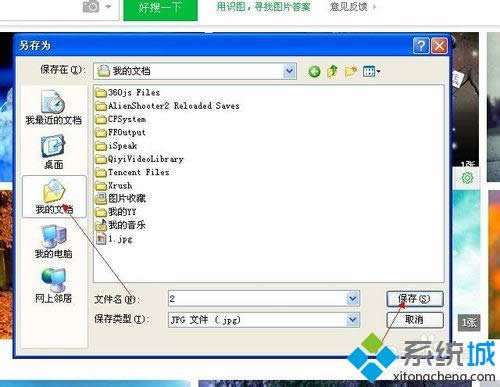Screen dimensions: 500x387
Task: Select the QiyiVideoLibrary folder
Action: tap(139, 159)
